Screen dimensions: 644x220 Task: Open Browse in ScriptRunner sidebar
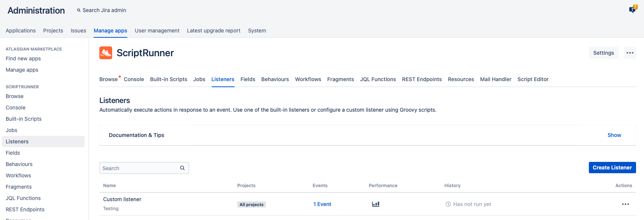click(15, 96)
